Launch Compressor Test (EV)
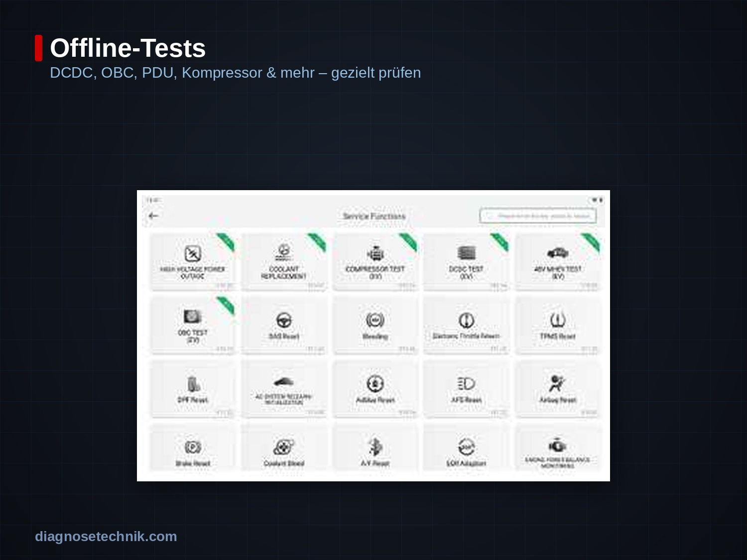Image resolution: width=747 pixels, height=560 pixels. point(375,262)
